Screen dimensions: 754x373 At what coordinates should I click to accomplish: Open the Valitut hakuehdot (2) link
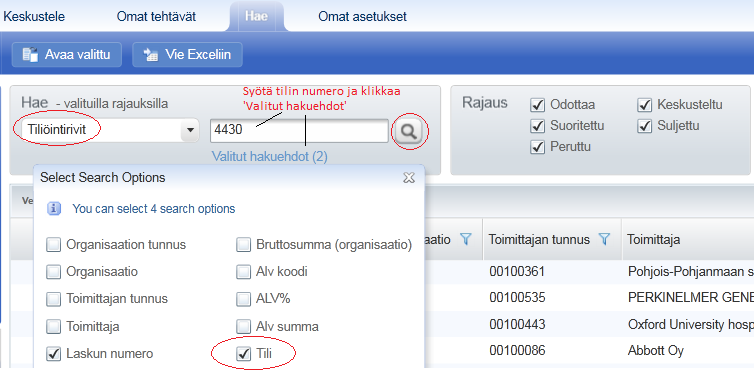pos(269,157)
